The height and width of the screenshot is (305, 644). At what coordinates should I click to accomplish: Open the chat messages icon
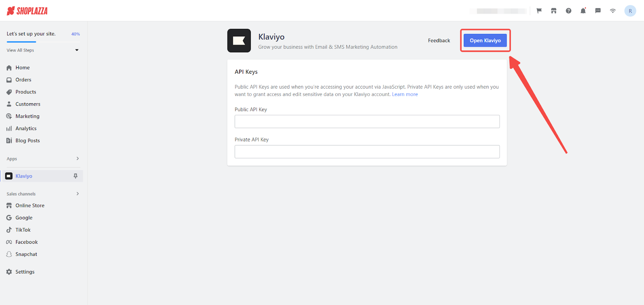pos(598,11)
